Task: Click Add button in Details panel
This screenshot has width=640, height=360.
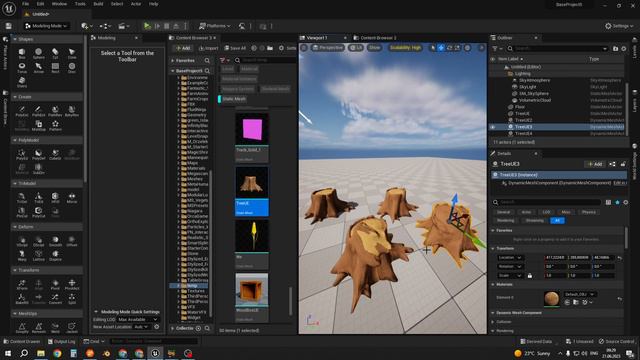Action: tap(595, 164)
